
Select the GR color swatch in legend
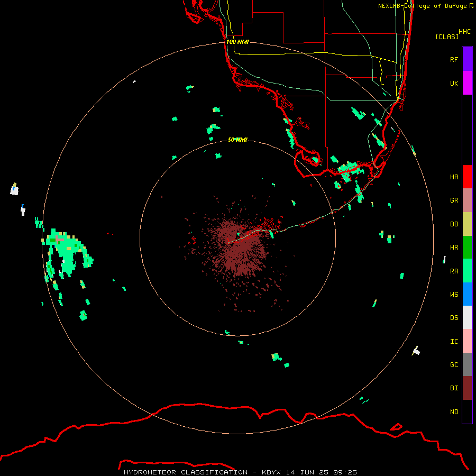pyautogui.click(x=467, y=200)
